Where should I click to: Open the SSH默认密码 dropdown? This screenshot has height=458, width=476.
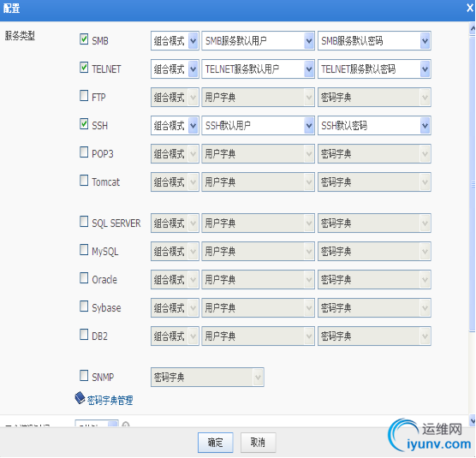pyautogui.click(x=374, y=125)
